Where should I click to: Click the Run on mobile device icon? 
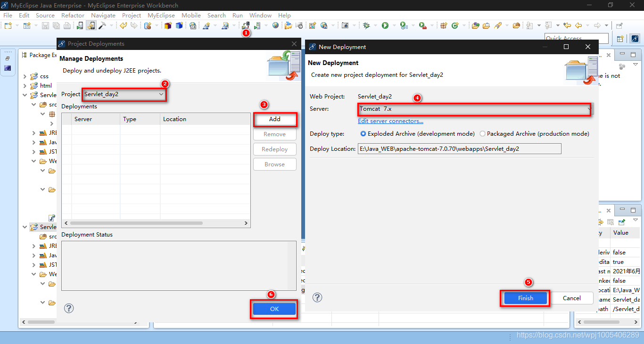click(80, 25)
